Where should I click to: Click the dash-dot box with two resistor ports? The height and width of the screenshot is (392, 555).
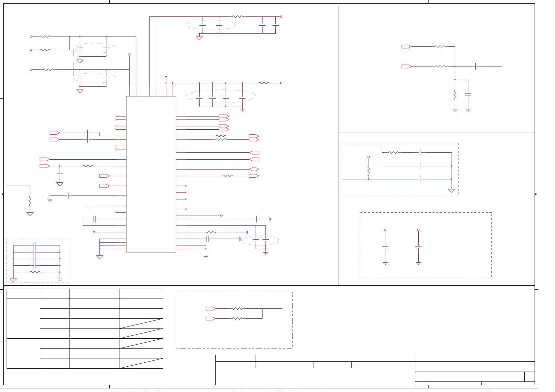[234, 320]
